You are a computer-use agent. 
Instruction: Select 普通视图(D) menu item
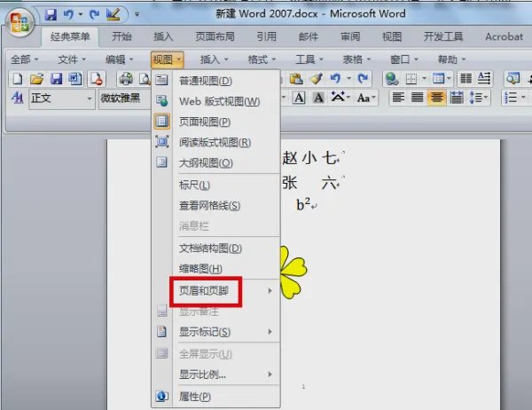point(216,81)
